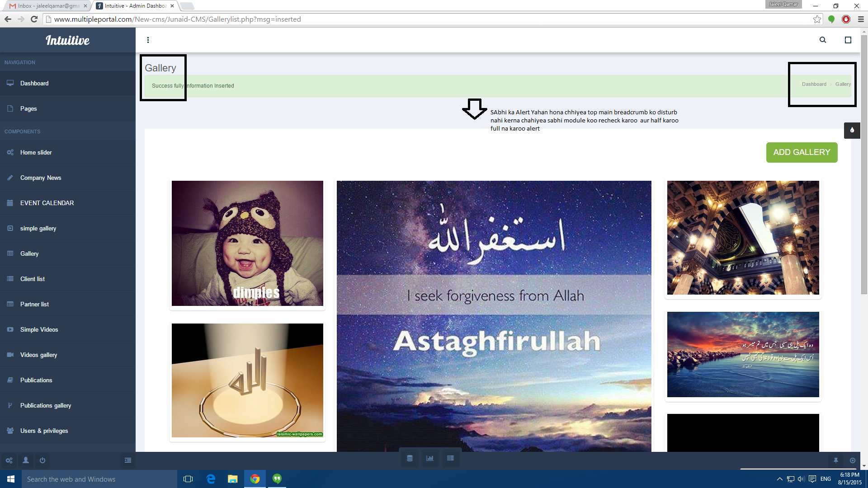Bookmark page with the star icon

[817, 19]
